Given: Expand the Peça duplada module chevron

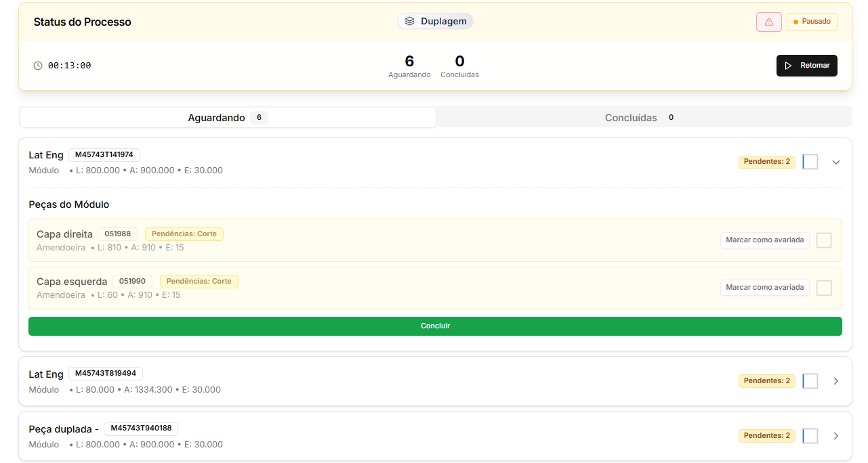Looking at the screenshot, I should click(x=836, y=436).
